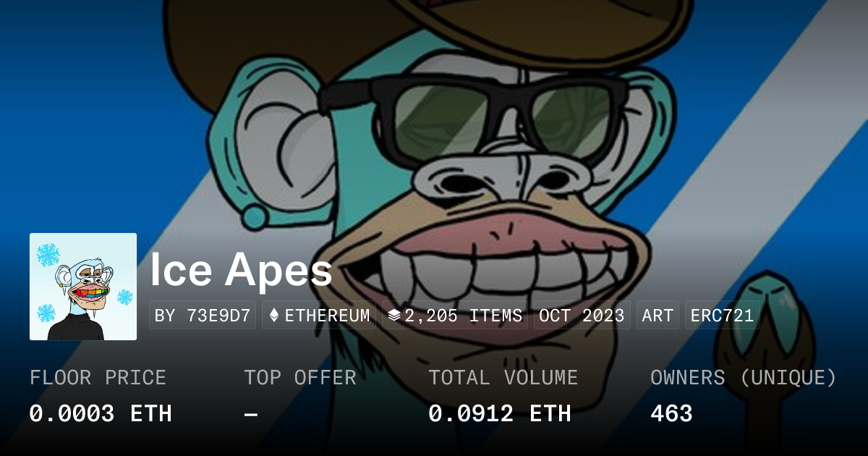Click the 2,205 ITEMS badge text
Viewport: 868px width, 456px height.
click(464, 316)
